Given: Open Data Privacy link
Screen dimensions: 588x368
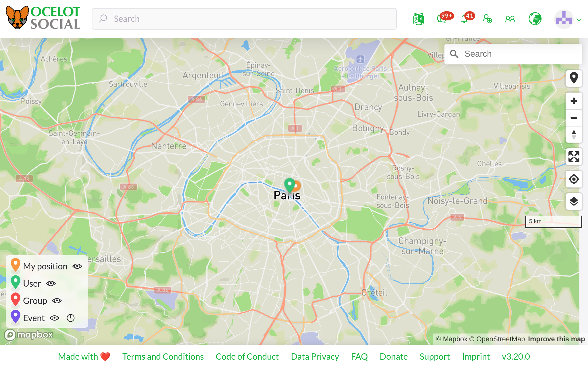Looking at the screenshot, I should click(315, 356).
